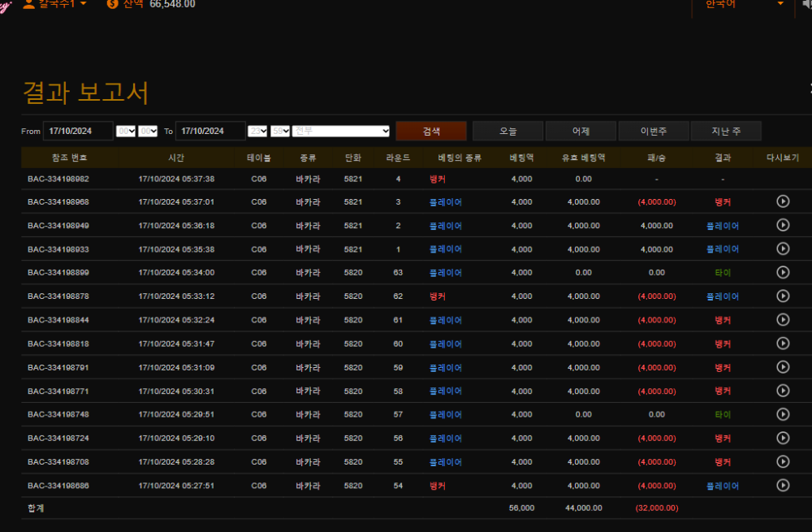
Task: Replay round for bet BAC-334198968
Action: coord(783,201)
